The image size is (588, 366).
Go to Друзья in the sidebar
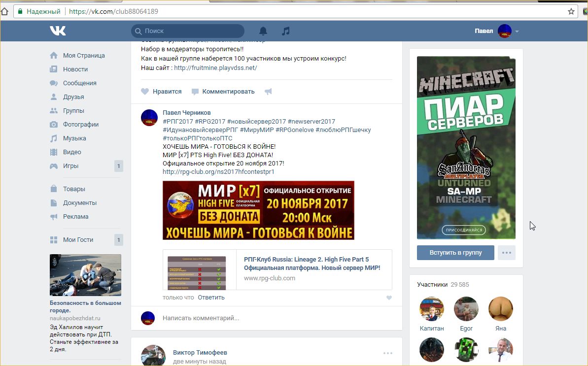pyautogui.click(x=73, y=97)
